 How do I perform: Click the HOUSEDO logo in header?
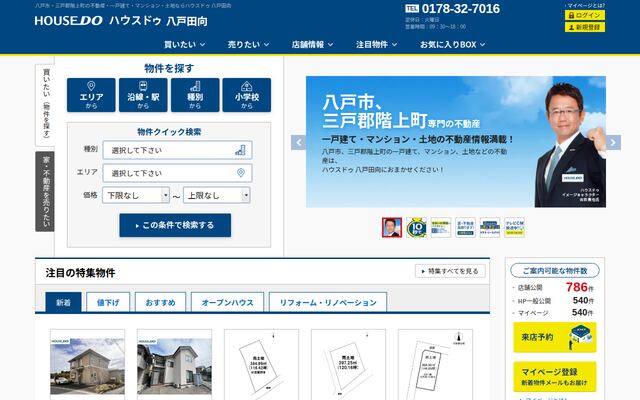[121, 21]
